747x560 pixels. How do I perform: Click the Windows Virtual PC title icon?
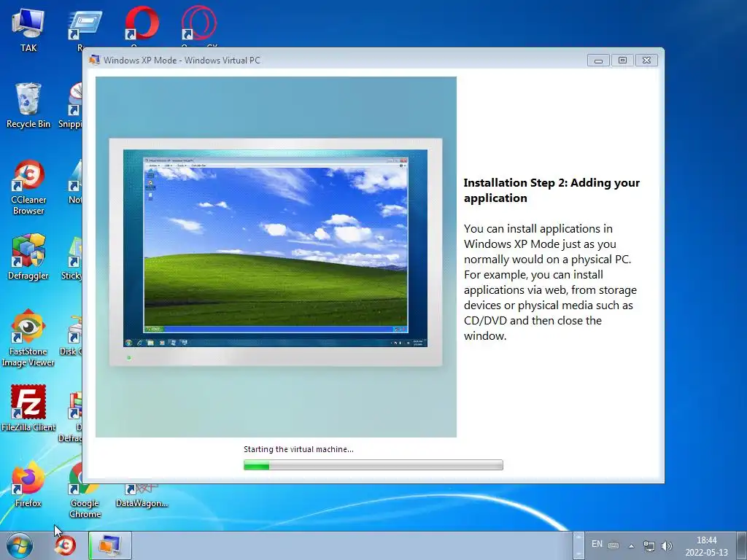pos(94,60)
